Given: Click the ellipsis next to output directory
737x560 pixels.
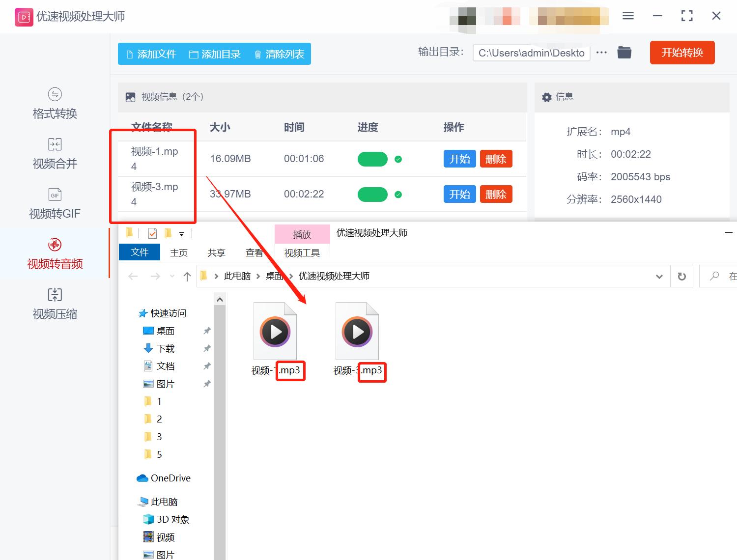Looking at the screenshot, I should (x=601, y=52).
